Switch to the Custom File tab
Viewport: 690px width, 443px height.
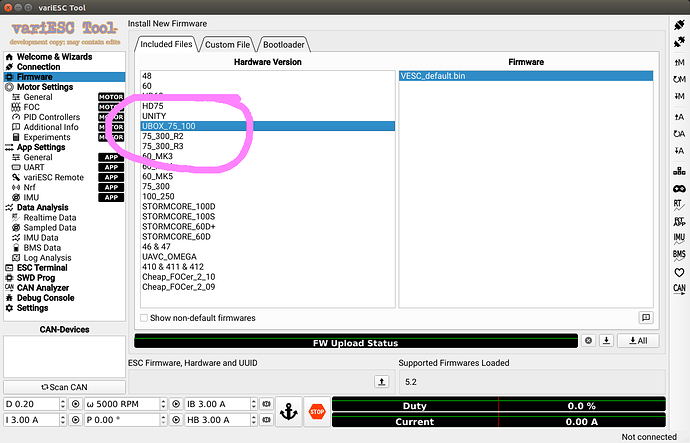point(227,44)
